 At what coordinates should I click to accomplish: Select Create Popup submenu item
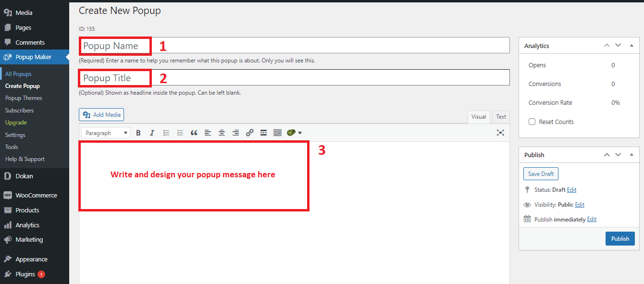coord(23,86)
